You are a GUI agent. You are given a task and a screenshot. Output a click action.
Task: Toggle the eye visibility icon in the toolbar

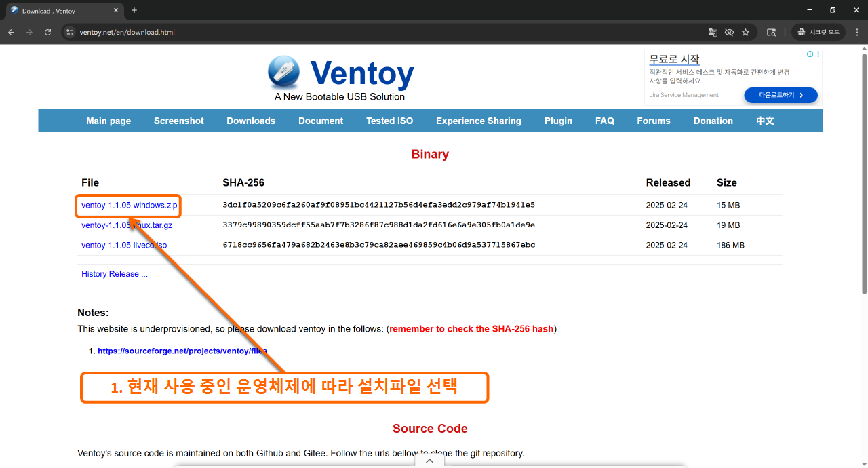[729, 32]
